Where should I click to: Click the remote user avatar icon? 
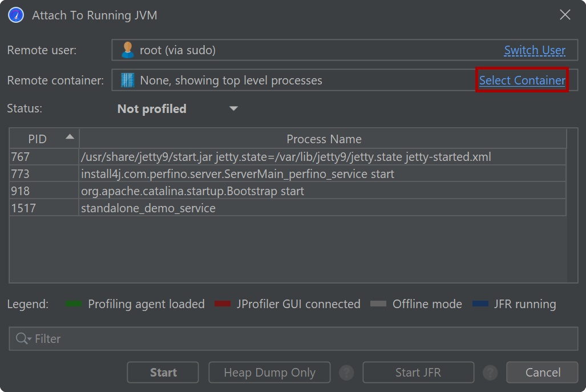coord(127,50)
